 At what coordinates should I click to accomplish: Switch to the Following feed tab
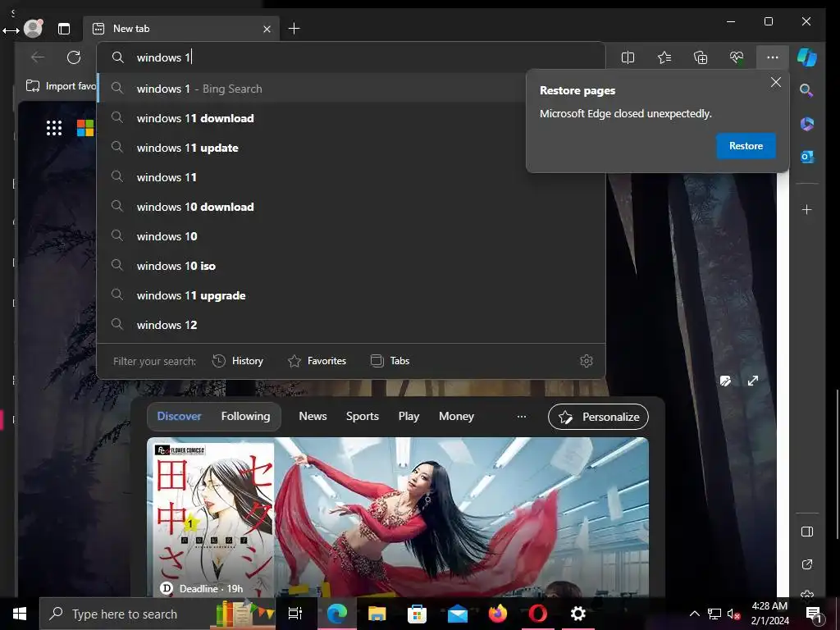(x=245, y=416)
